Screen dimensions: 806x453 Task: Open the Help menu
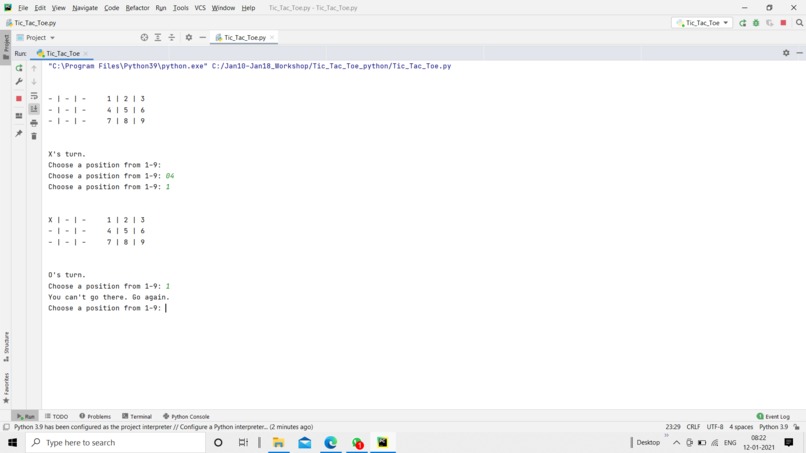248,8
